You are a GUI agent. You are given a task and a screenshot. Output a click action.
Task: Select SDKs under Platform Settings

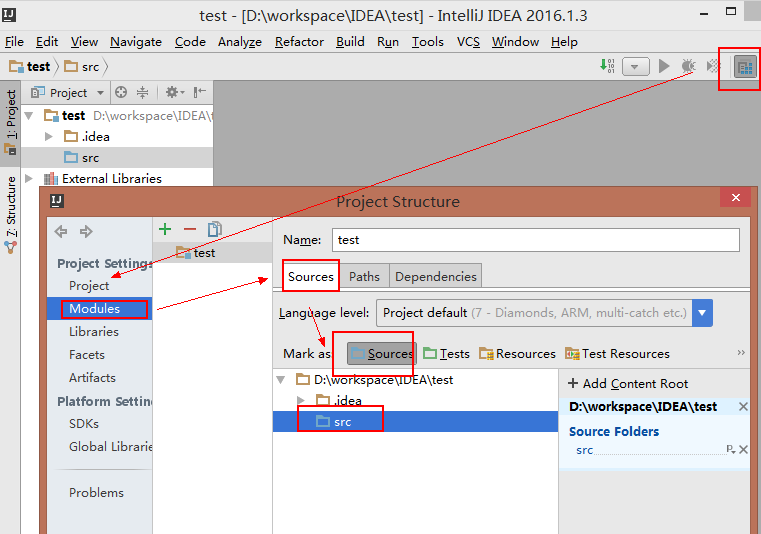pos(84,424)
